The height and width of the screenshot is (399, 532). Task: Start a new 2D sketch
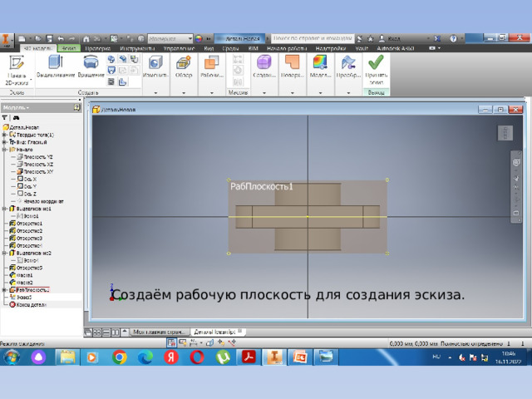[x=17, y=70]
